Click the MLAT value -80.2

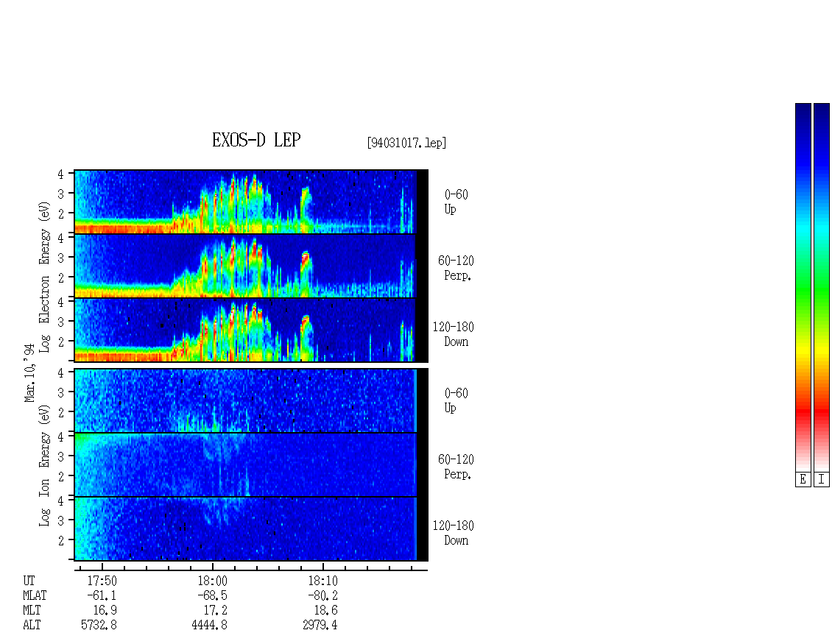322,595
